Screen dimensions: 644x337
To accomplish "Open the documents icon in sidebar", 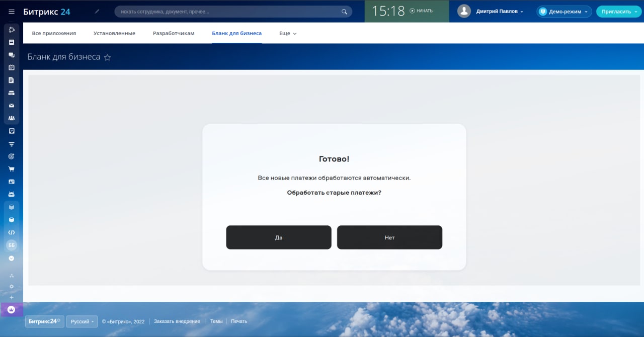I will point(12,80).
